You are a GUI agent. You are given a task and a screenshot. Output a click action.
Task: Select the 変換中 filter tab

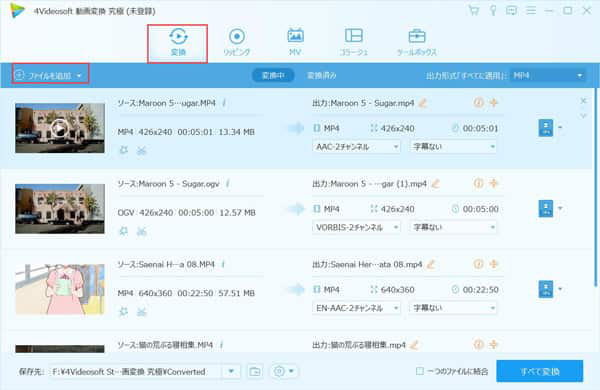(x=273, y=75)
